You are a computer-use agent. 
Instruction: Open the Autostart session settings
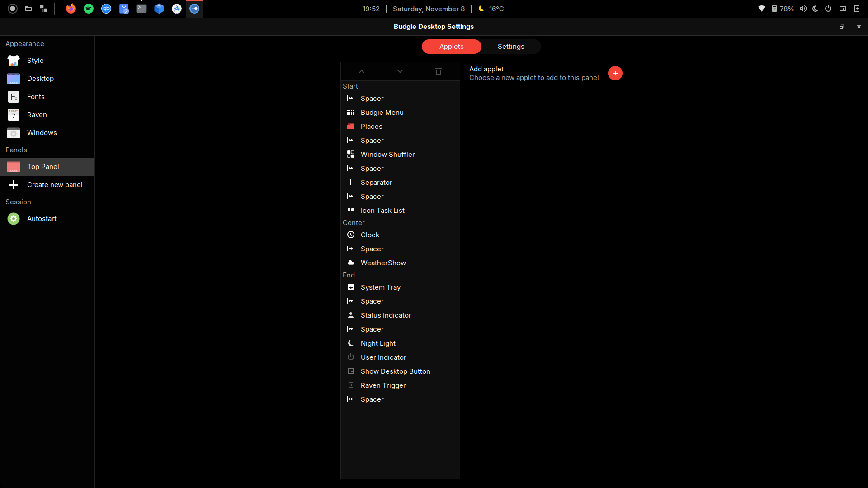tap(42, 219)
